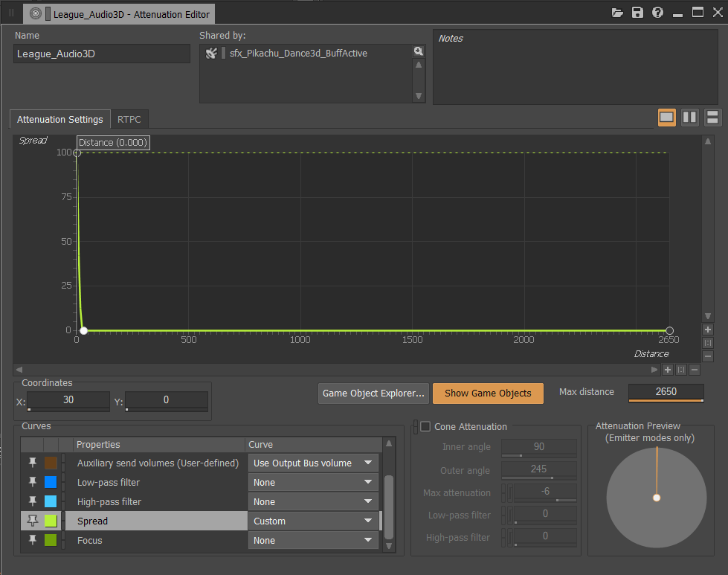The image size is (728, 575).
Task: Open Game Object Explorer
Action: click(373, 393)
